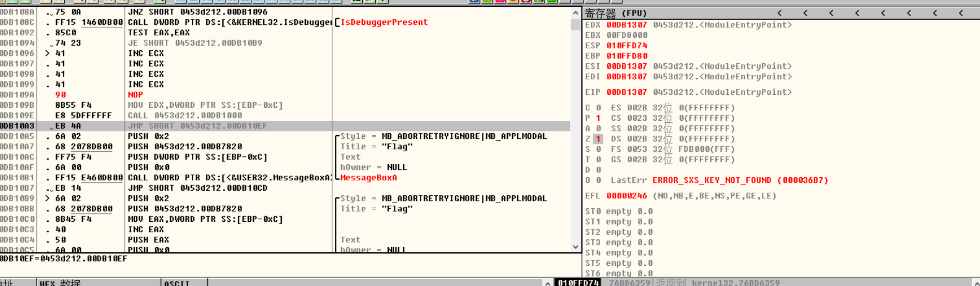Click the FS segment register value 0053
The height and width of the screenshot is (286, 980).
point(637,149)
